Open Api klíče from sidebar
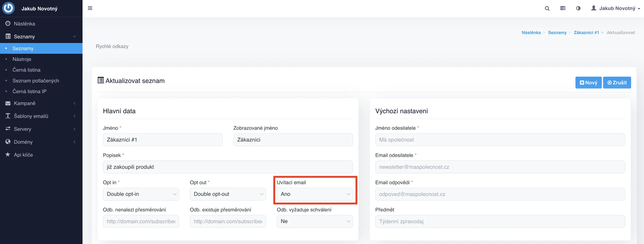 click(x=23, y=155)
